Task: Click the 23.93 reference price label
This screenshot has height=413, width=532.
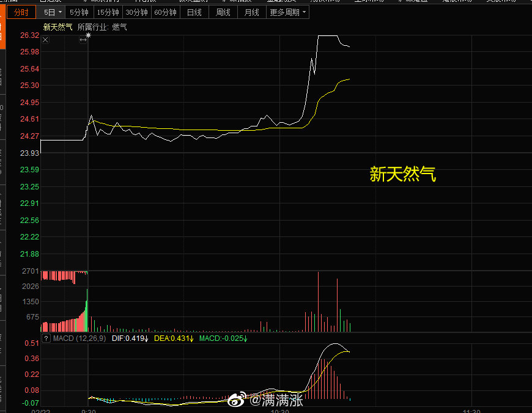Action: 29,153
